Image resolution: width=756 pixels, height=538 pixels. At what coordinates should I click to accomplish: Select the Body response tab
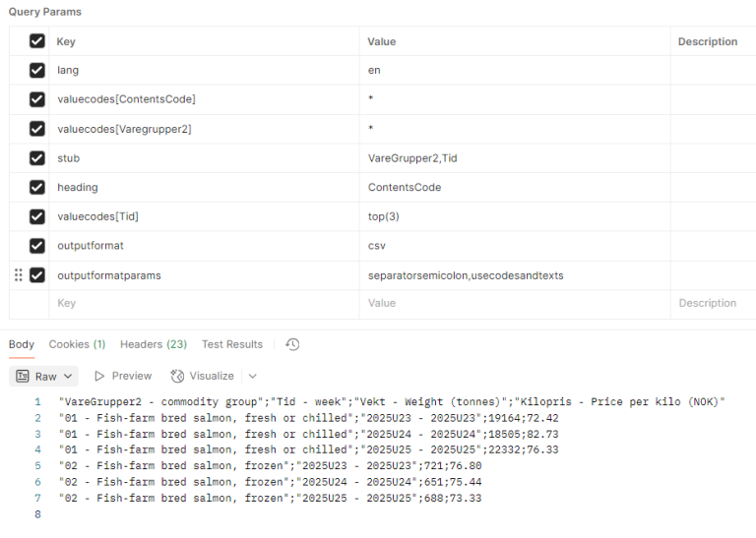pos(21,344)
